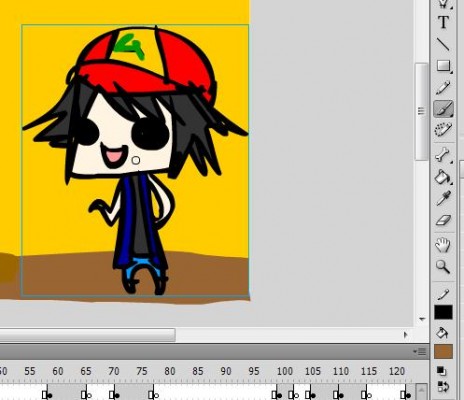464x400 pixels.
Task: Open the black stroke color swatch
Action: pos(443,313)
